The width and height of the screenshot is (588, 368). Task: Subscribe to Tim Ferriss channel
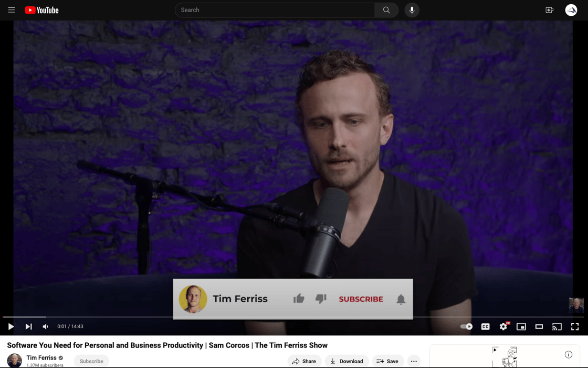(x=91, y=361)
